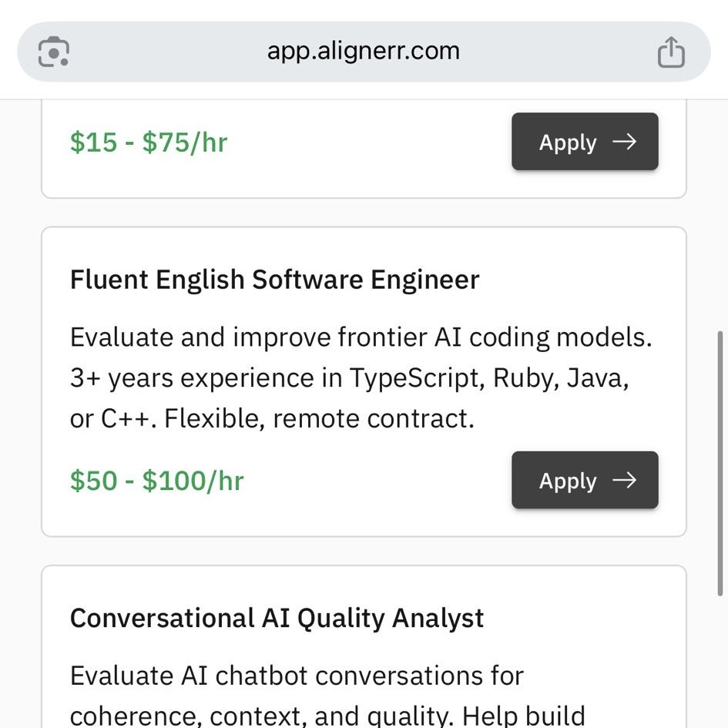
Task: Tap the camera search icon in address bar
Action: [54, 52]
